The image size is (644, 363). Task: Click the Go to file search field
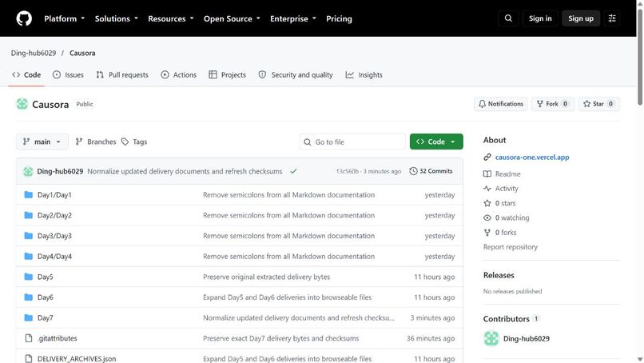[352, 142]
